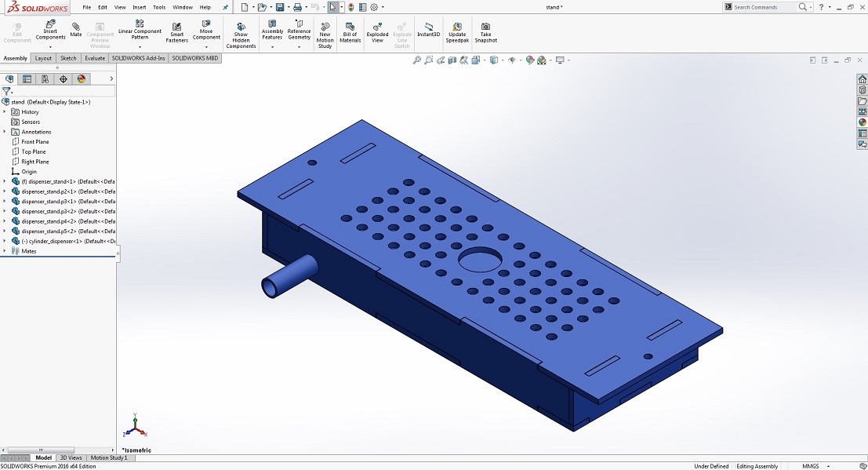Image resolution: width=868 pixels, height=470 pixels.
Task: Switch to the Evaluate tab
Action: click(x=95, y=58)
